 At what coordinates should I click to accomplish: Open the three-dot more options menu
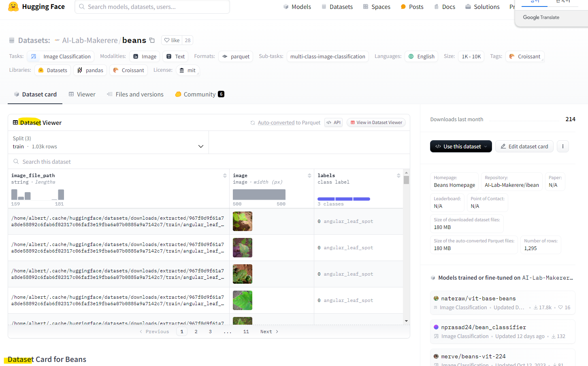click(x=562, y=146)
